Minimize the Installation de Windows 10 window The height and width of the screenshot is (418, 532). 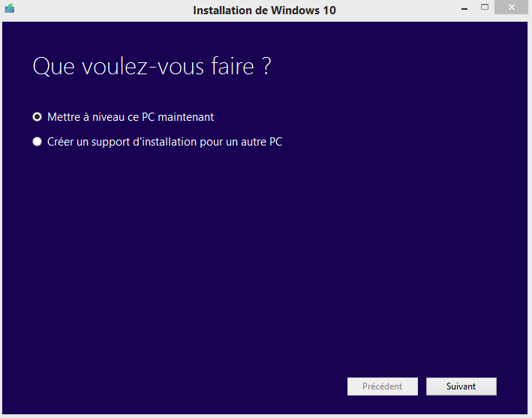[x=464, y=8]
